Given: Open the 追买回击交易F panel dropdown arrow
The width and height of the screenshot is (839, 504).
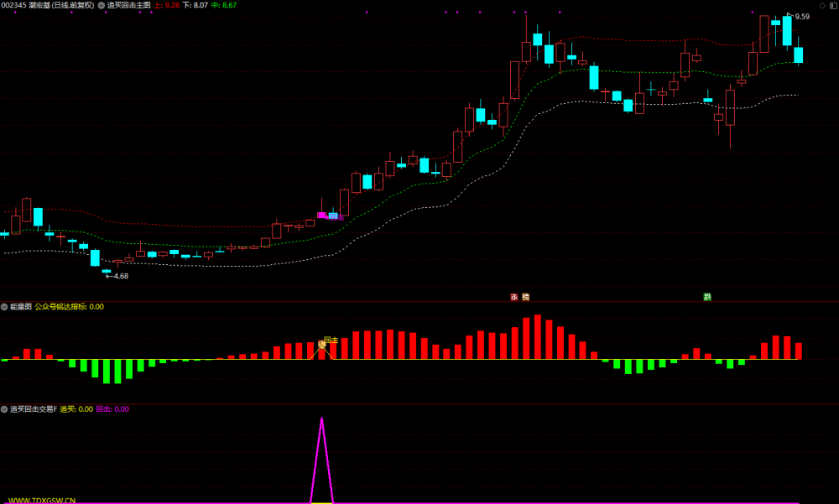Looking at the screenshot, I should (4, 409).
